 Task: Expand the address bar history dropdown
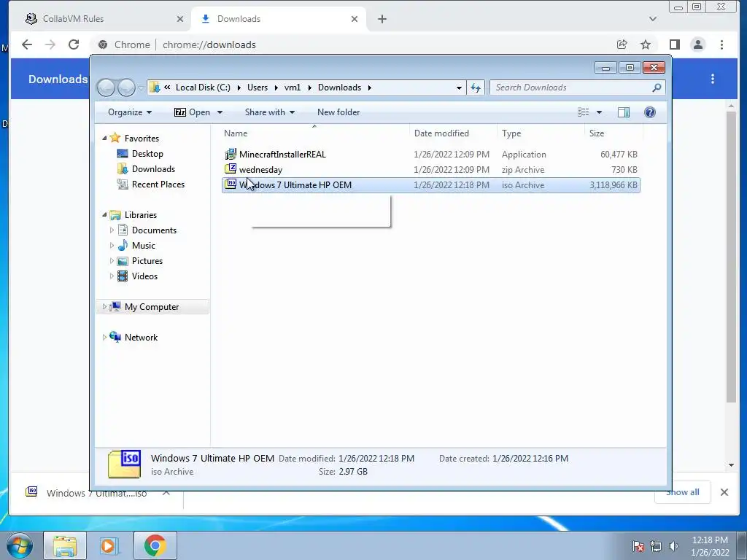[x=459, y=87]
